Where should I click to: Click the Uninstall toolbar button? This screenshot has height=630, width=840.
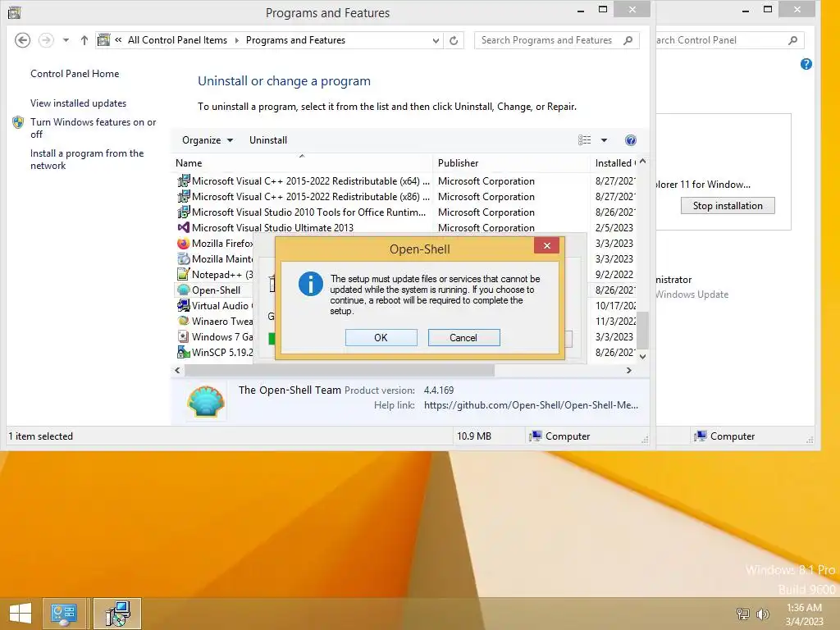(x=268, y=139)
